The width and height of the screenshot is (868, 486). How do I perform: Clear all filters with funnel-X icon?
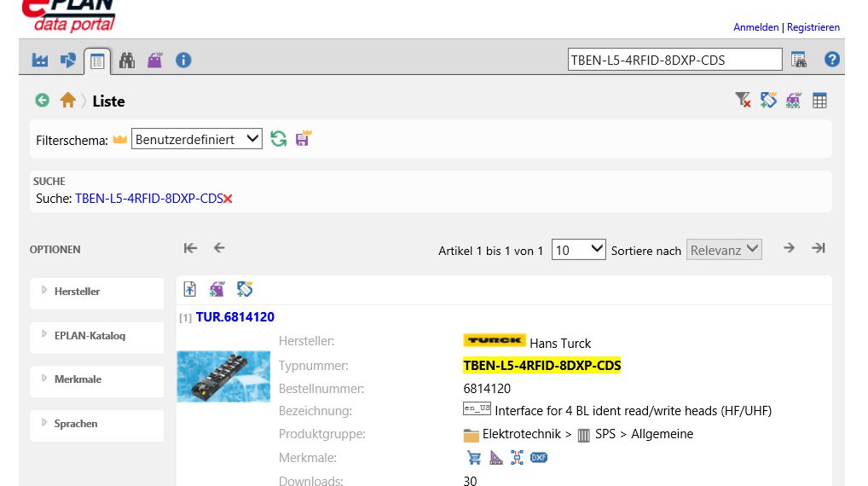pos(743,100)
